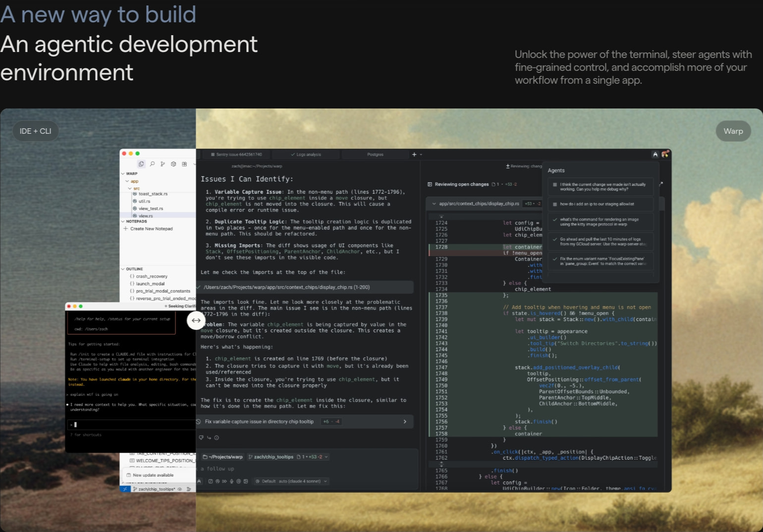Expand hidden lines above line 1724

(441, 216)
